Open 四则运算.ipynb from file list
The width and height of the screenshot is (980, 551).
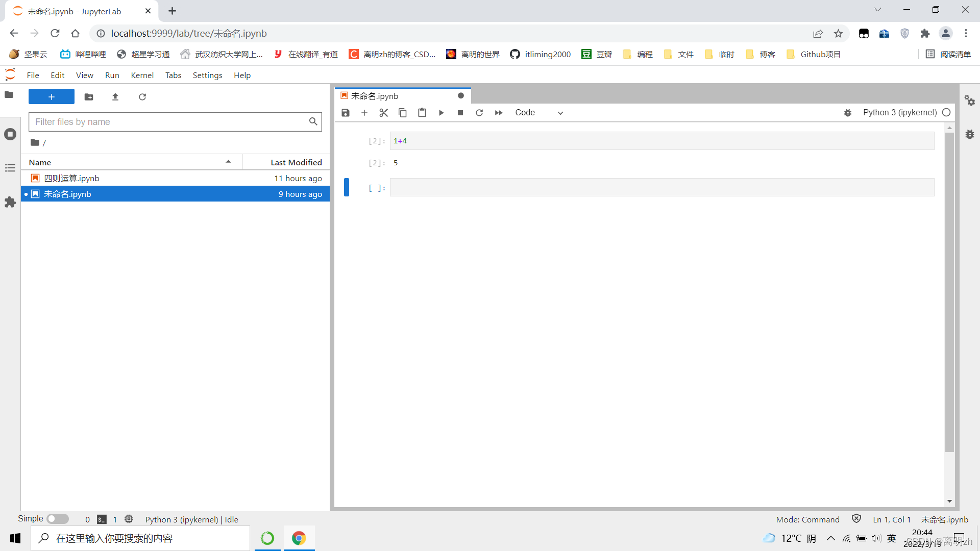[x=71, y=179]
